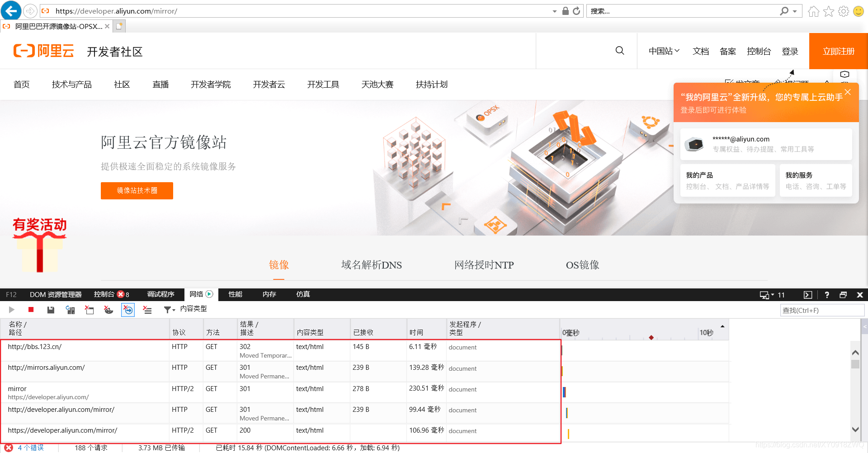The width and height of the screenshot is (868, 453).
Task: Click the 镜像站技术圈 orange button
Action: tap(137, 191)
